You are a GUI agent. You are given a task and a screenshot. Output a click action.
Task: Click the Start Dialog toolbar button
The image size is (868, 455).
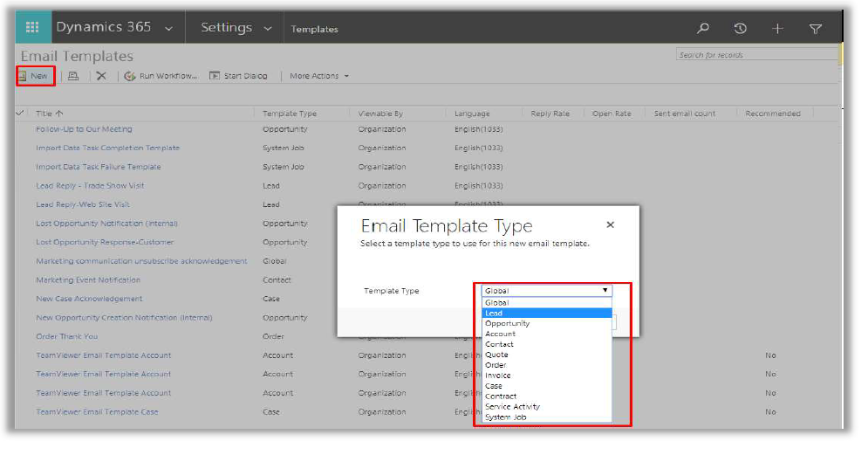coord(238,76)
